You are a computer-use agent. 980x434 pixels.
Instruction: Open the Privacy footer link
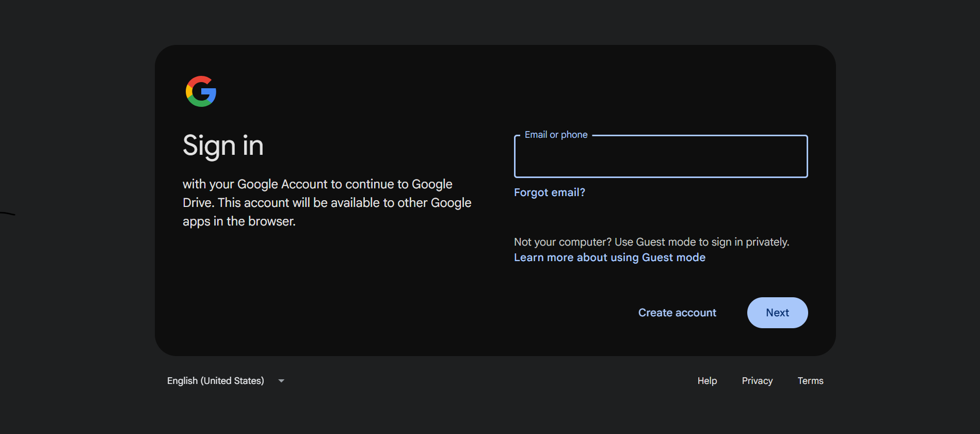point(757,381)
